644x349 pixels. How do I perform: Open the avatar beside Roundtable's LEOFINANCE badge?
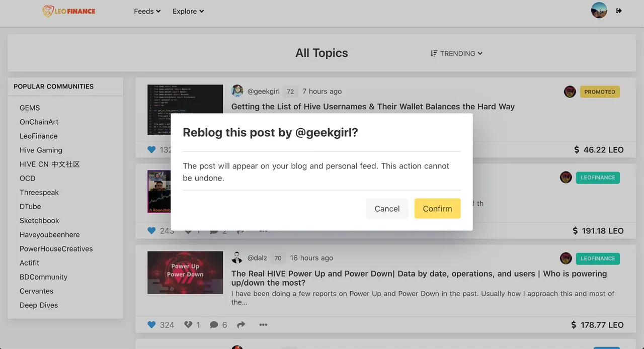pyautogui.click(x=566, y=177)
